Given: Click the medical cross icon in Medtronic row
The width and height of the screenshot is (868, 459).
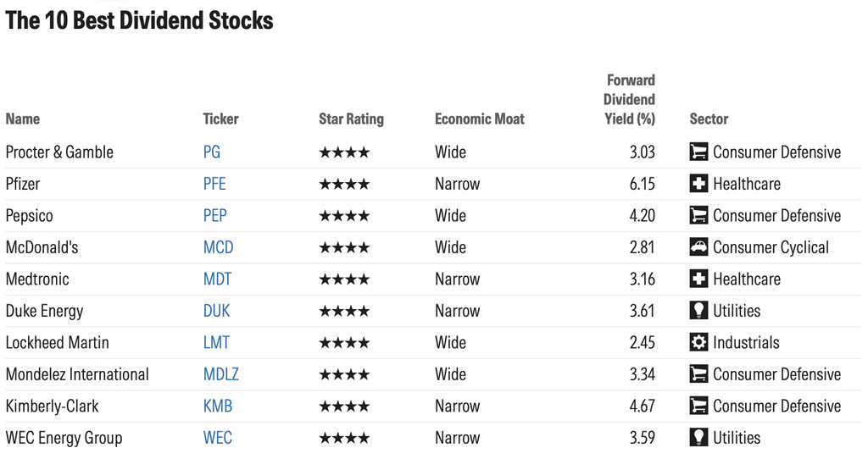Looking at the screenshot, I should (698, 279).
